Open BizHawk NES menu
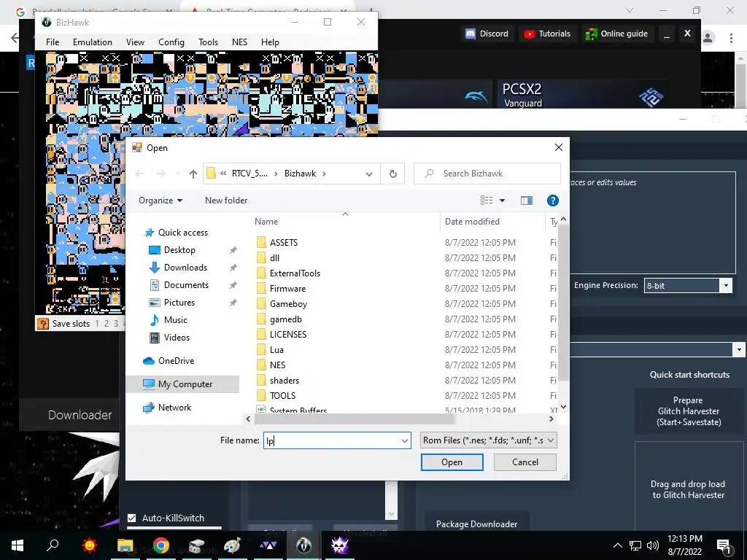747x560 pixels. (239, 42)
